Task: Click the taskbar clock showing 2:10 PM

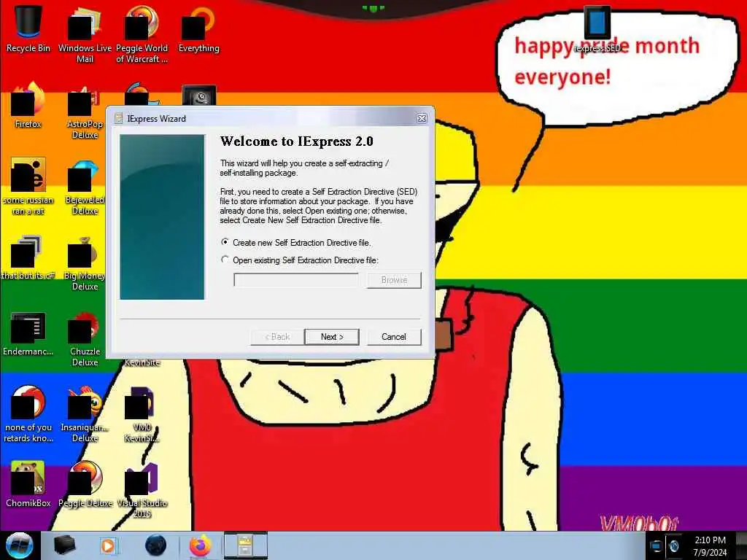Action: [x=710, y=545]
